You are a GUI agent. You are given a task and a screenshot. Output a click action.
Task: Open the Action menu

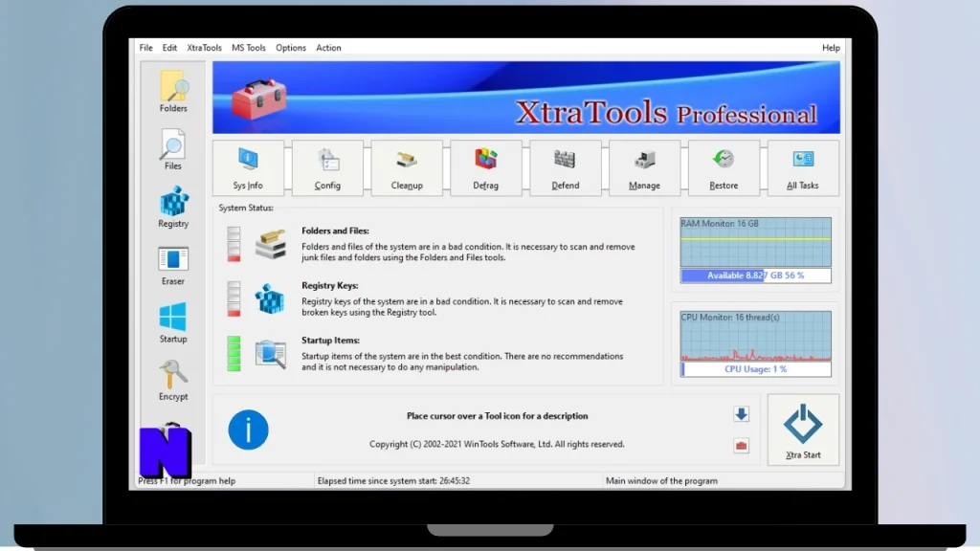(328, 48)
